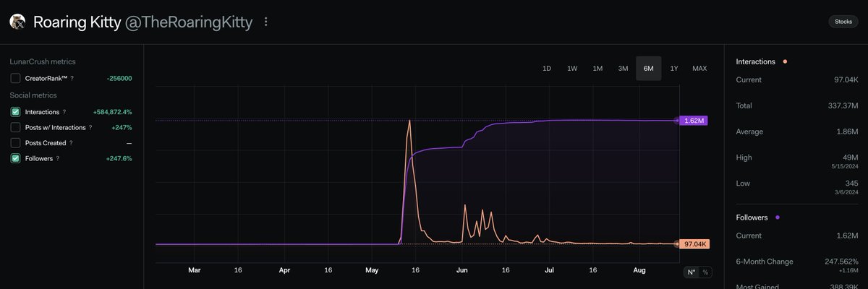
Task: Click the +584,872.4% Interactions change value
Action: tap(112, 112)
